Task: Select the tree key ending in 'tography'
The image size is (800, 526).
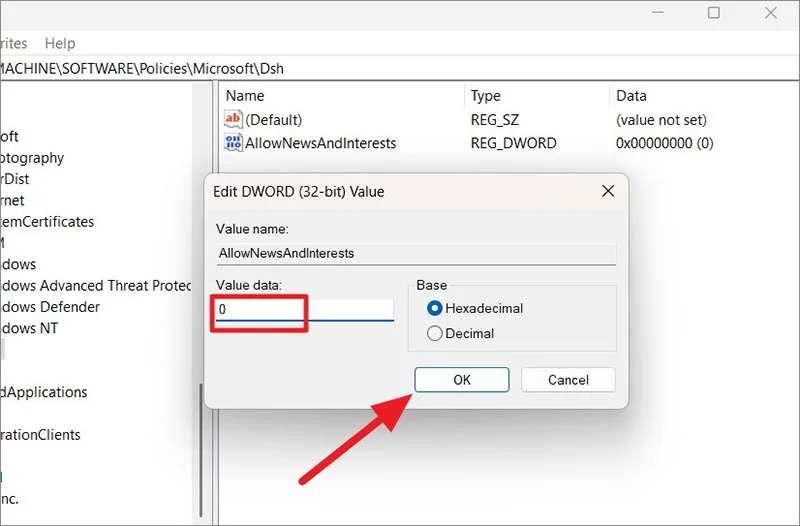Action: pos(32,158)
